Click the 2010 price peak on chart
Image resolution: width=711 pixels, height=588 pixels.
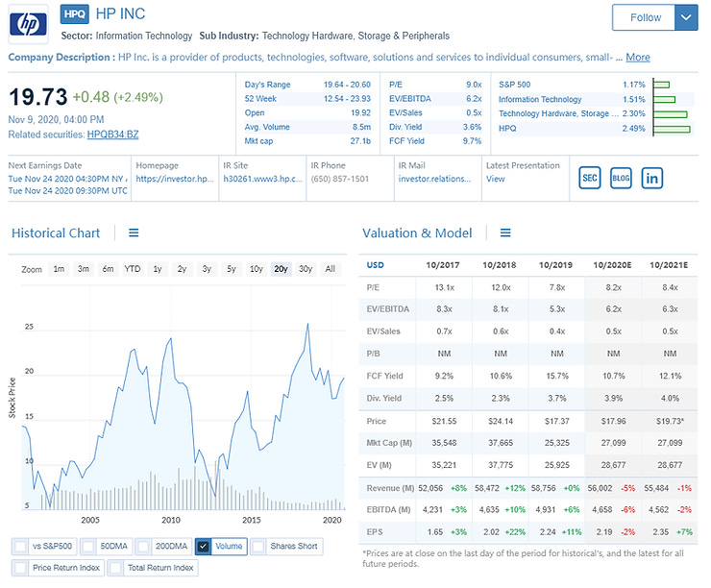pyautogui.click(x=171, y=338)
